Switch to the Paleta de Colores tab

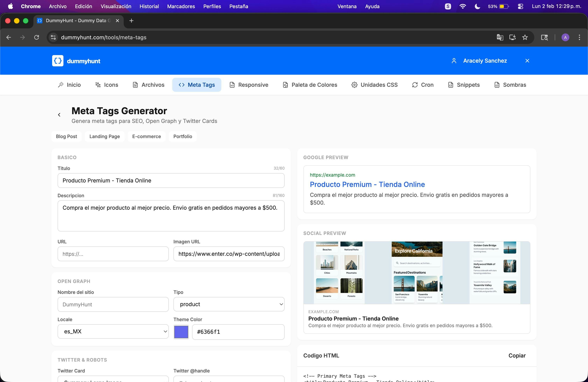click(310, 85)
